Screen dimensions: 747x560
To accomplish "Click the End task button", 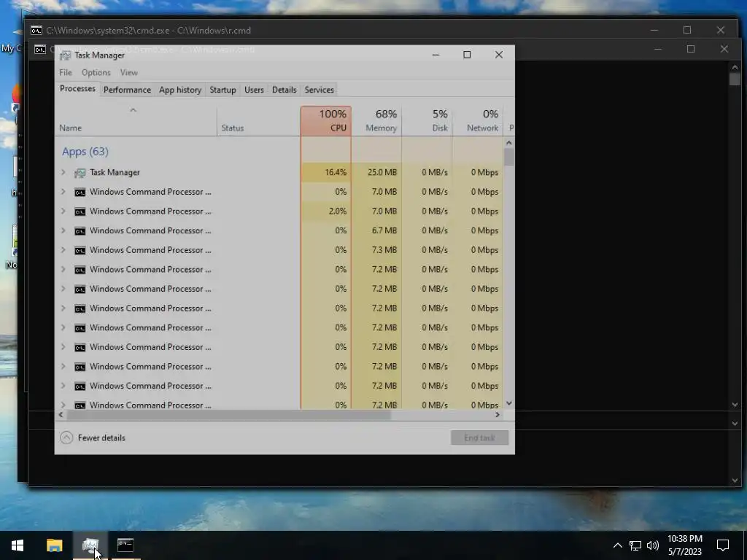I will point(480,437).
